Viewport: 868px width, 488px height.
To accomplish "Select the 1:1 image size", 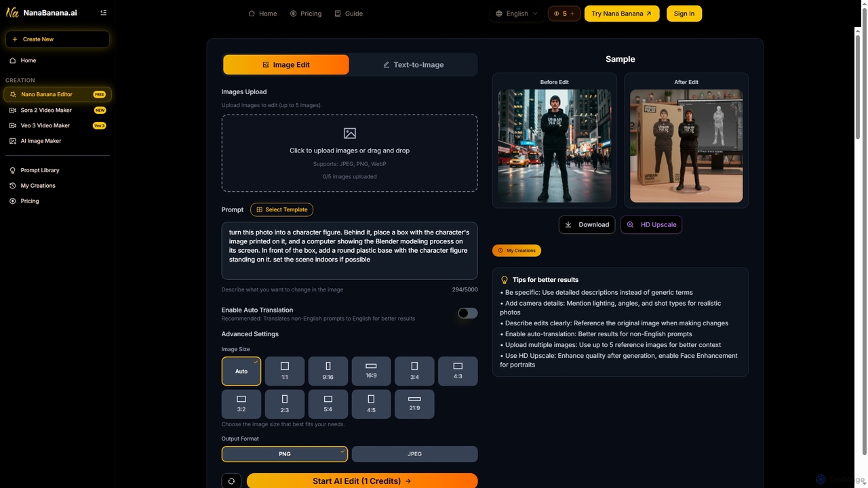I will pos(285,371).
